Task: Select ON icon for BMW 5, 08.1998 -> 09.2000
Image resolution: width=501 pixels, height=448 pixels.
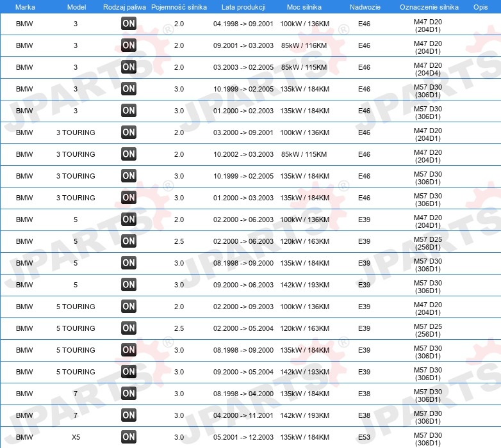Action: [129, 263]
